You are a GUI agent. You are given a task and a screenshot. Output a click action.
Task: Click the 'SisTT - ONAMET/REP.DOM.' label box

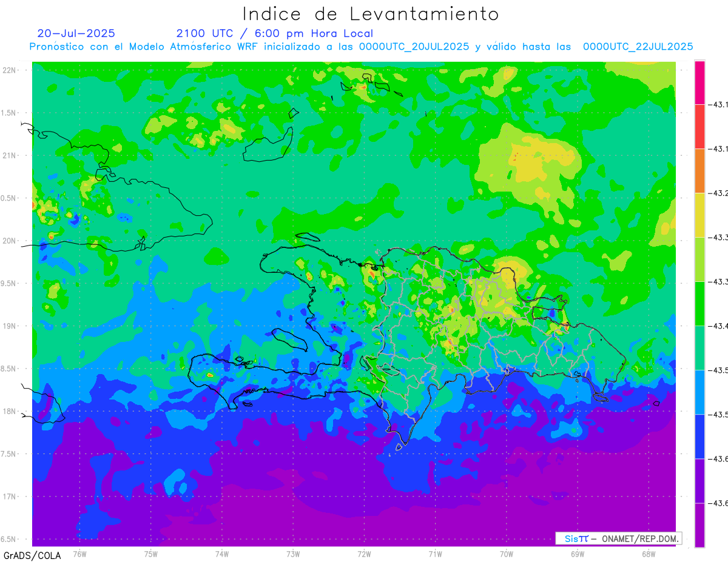(x=619, y=538)
